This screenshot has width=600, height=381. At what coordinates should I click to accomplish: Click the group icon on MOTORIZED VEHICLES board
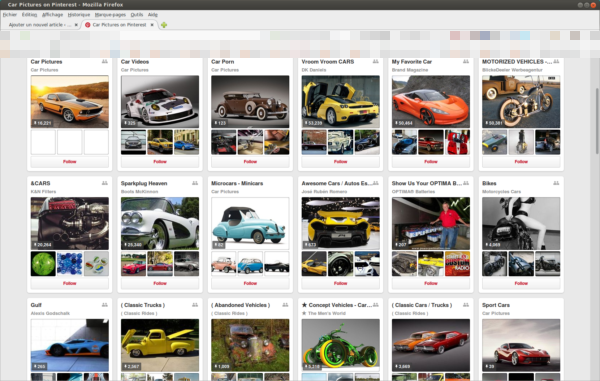click(556, 61)
